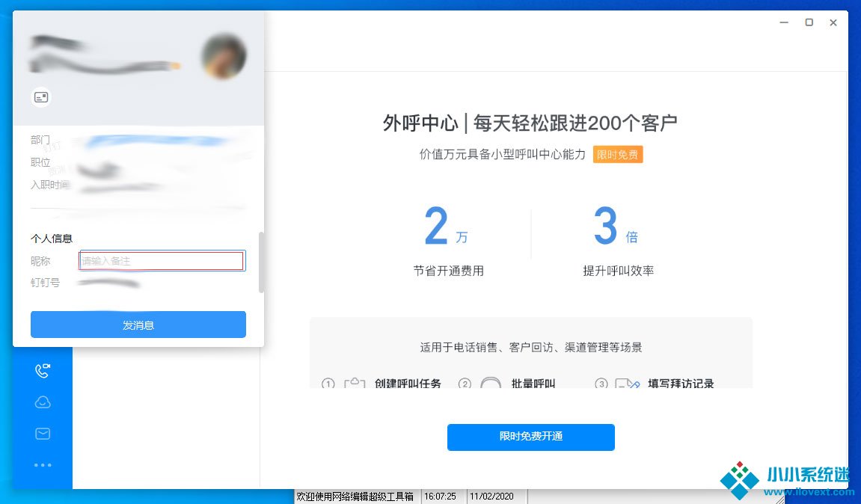The image size is (861, 504).
Task: Click the business card icon on profile
Action: pos(41,97)
